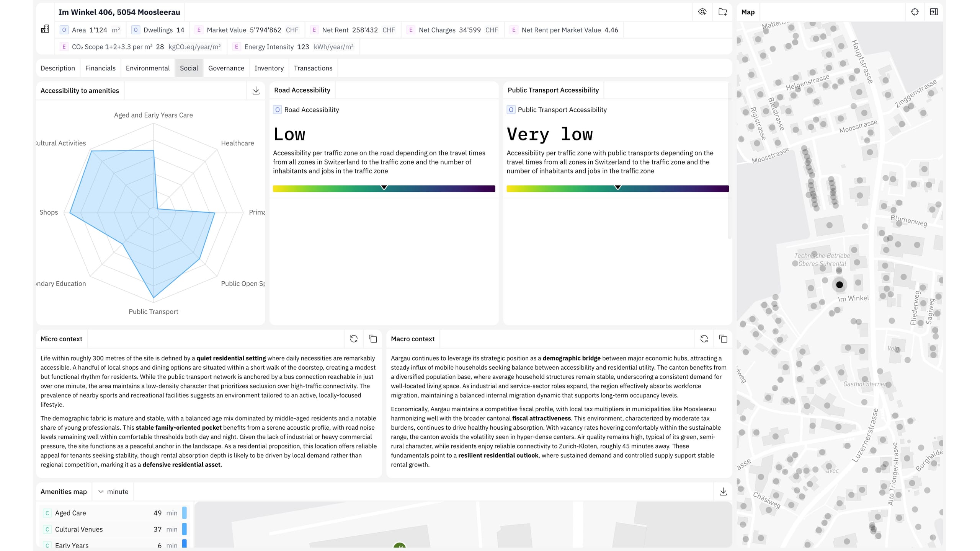The height and width of the screenshot is (551, 980).
Task: Click the E badge next to Net Charges
Action: 411,30
